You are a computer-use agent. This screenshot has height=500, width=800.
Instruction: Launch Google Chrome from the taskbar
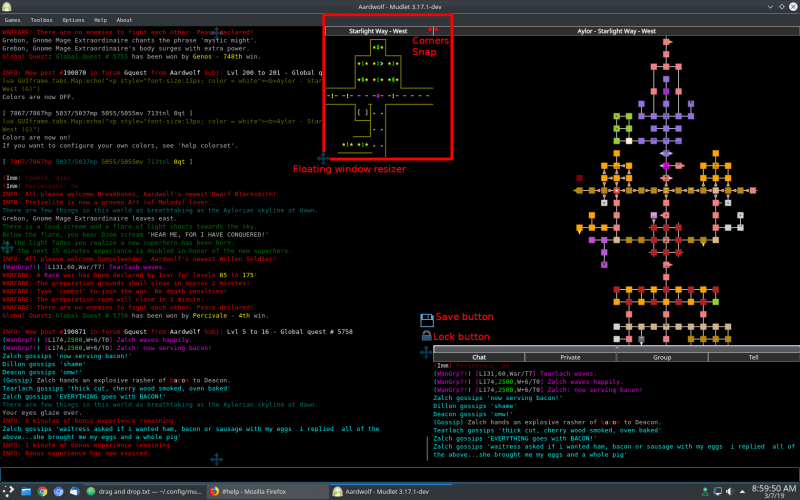point(42,491)
